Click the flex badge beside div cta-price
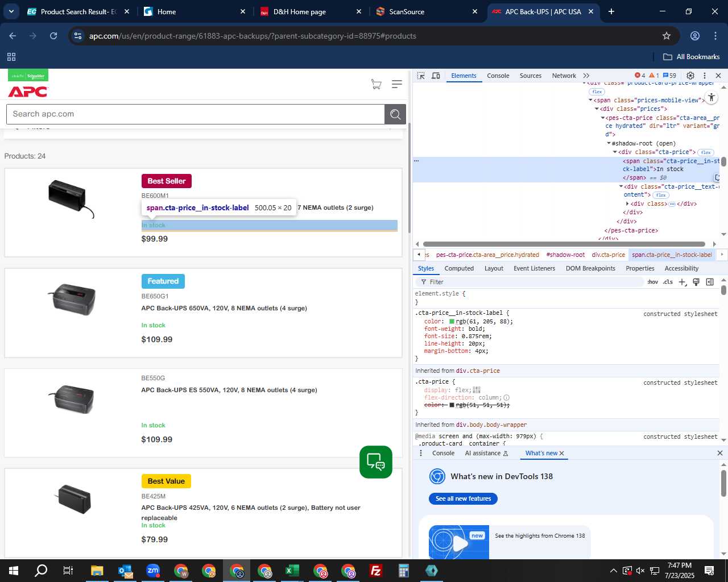The height and width of the screenshot is (582, 728). pyautogui.click(x=706, y=152)
